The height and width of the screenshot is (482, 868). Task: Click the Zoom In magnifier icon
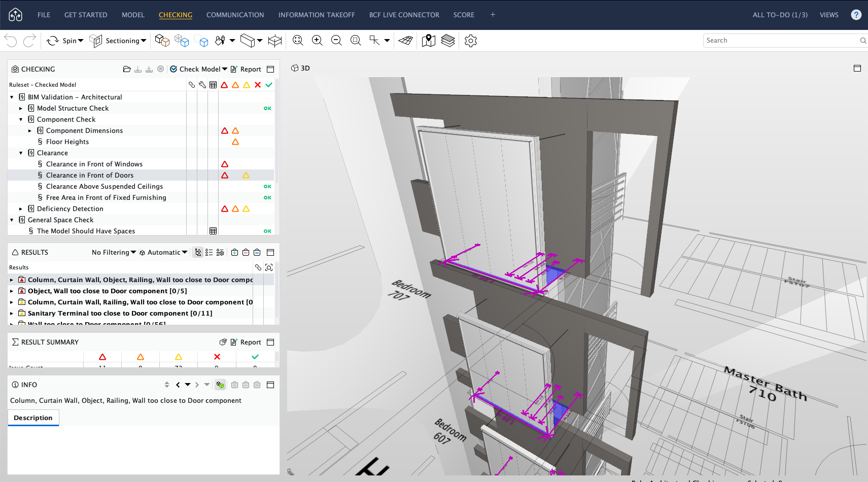click(317, 41)
